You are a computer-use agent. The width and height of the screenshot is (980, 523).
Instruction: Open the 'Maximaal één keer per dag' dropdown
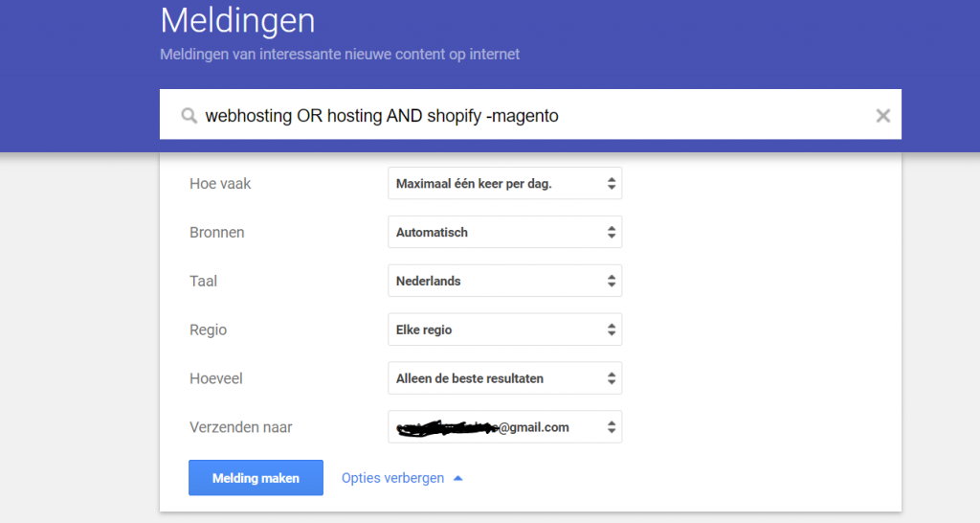[504, 184]
